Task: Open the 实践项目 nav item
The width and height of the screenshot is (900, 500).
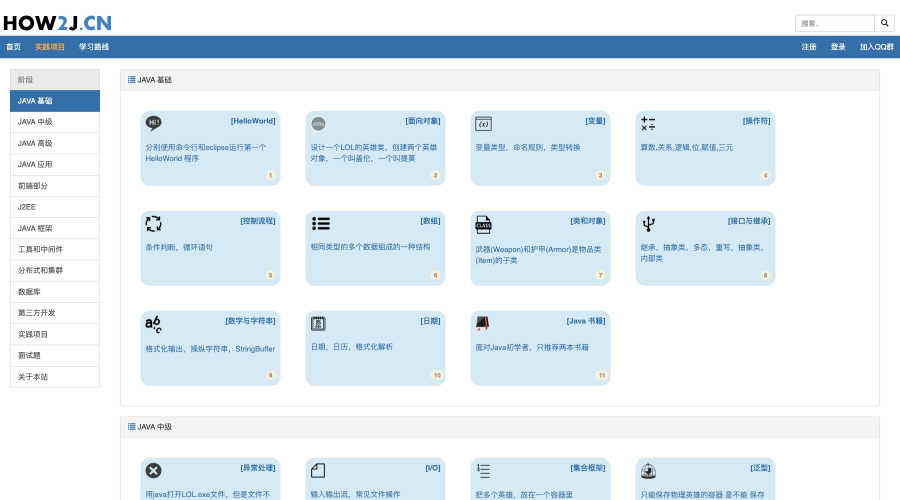Action: (x=50, y=47)
